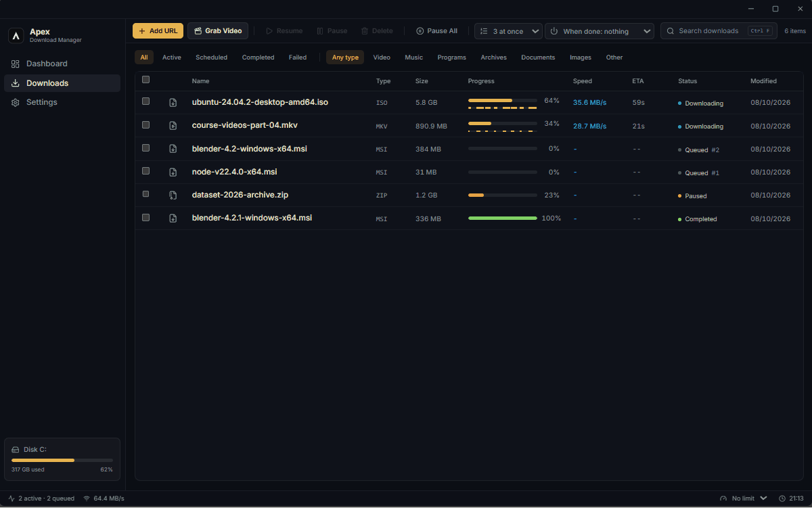Filter by Archives file type

click(494, 57)
